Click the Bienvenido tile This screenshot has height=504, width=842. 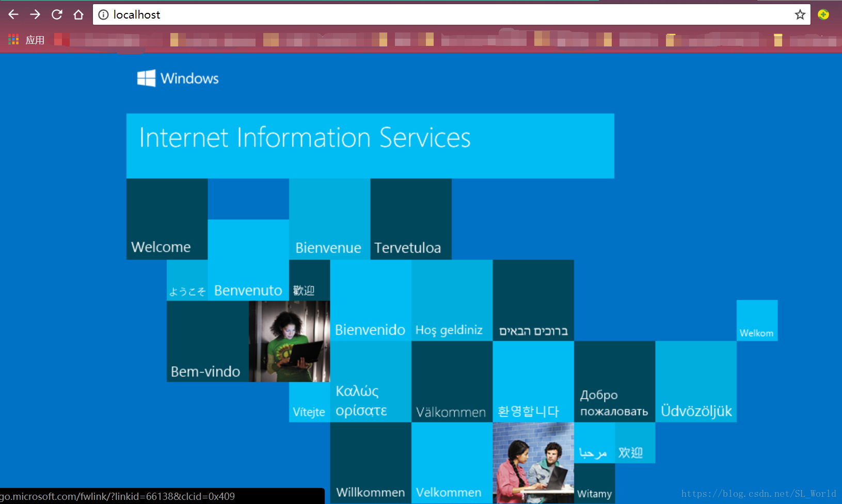point(371,300)
